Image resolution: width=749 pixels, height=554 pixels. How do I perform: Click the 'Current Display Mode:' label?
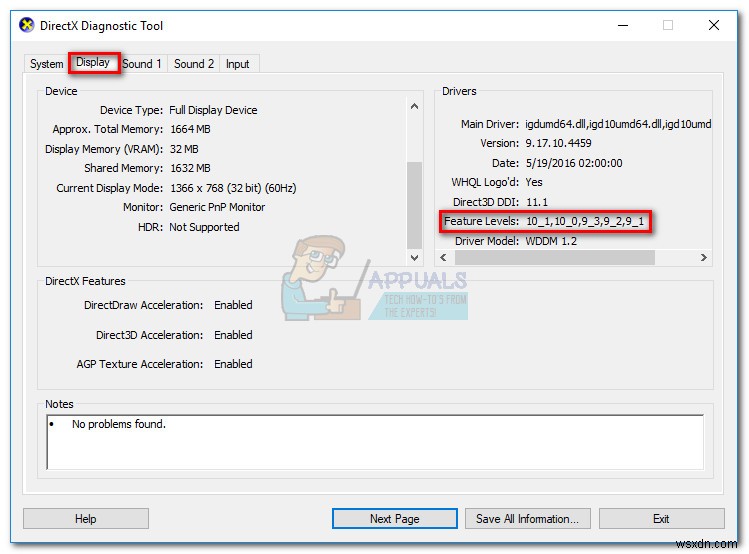point(109,188)
